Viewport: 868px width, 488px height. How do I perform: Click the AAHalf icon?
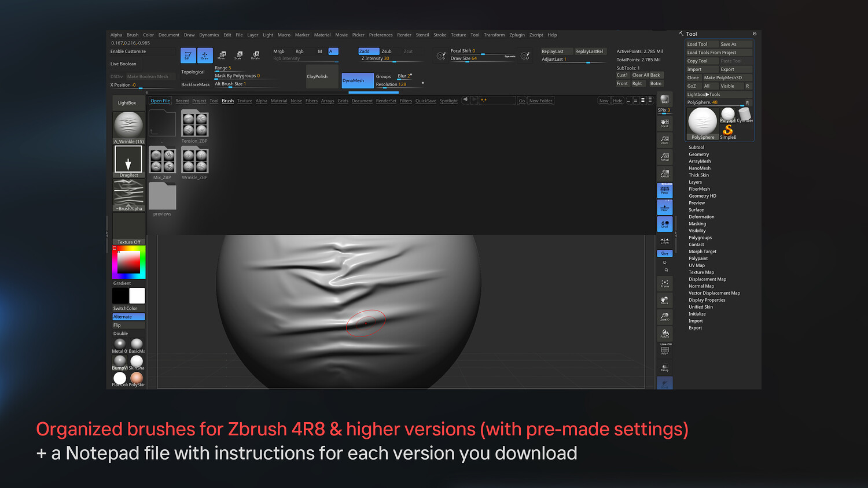pyautogui.click(x=665, y=173)
